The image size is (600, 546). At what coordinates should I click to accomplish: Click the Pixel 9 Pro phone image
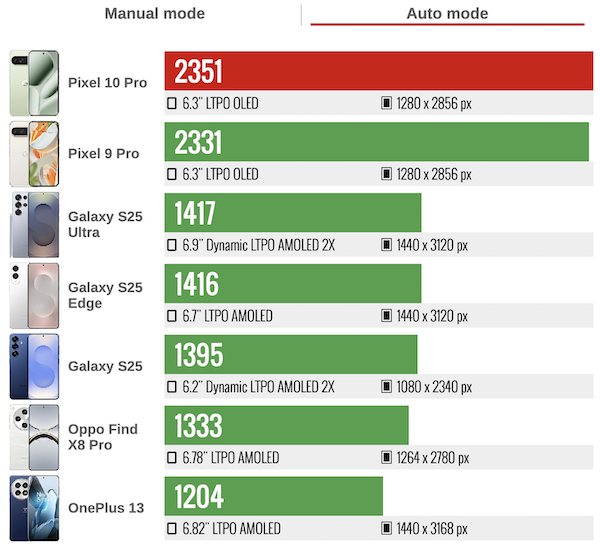(34, 154)
